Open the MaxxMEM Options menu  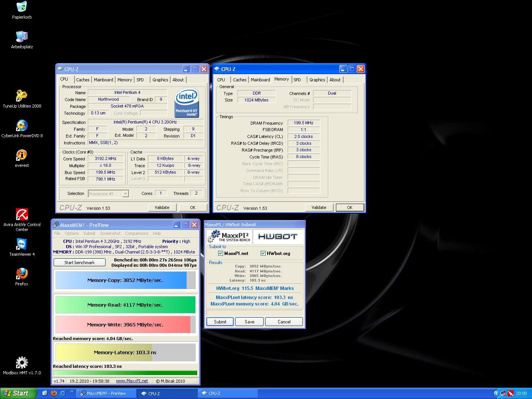pyautogui.click(x=71, y=233)
